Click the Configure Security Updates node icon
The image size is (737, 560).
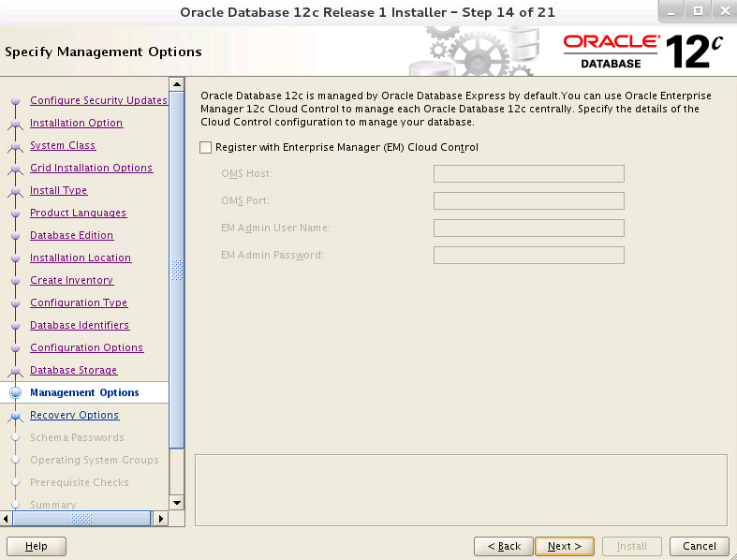(16, 100)
